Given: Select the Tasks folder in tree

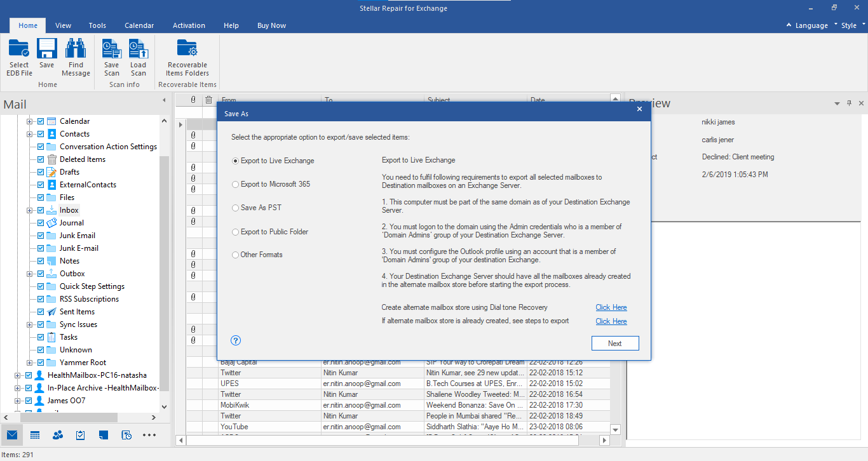Looking at the screenshot, I should click(x=69, y=337).
